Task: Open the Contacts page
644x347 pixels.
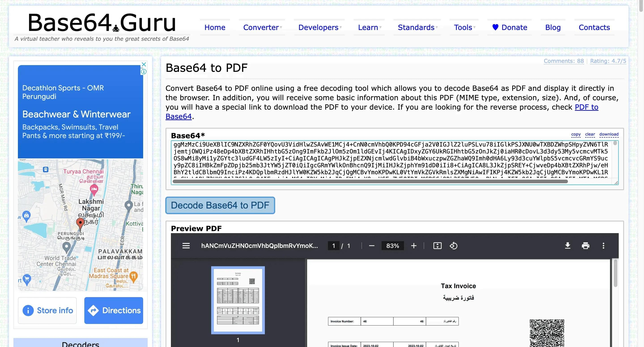Action: point(594,27)
